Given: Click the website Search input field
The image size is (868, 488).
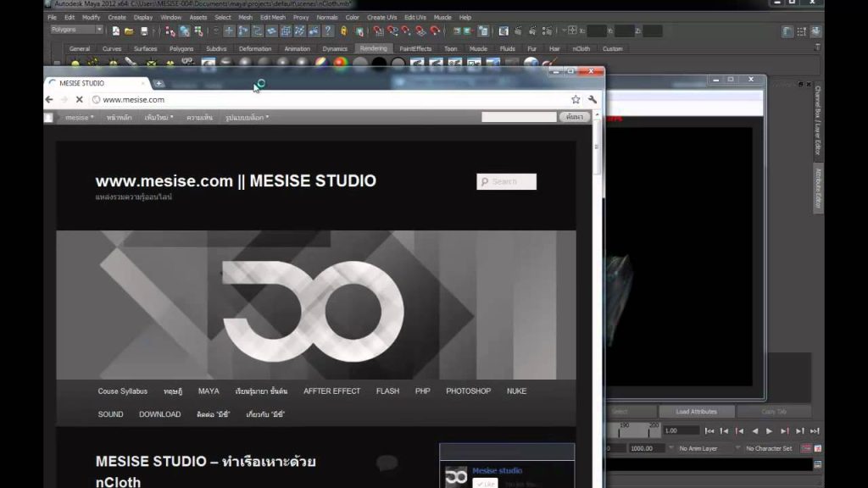Looking at the screenshot, I should 507,181.
